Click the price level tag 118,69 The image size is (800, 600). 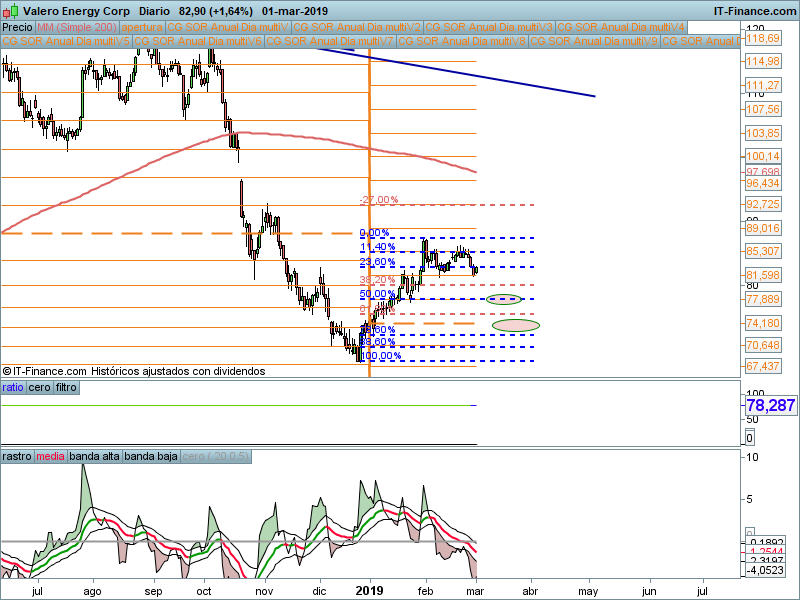tap(763, 39)
